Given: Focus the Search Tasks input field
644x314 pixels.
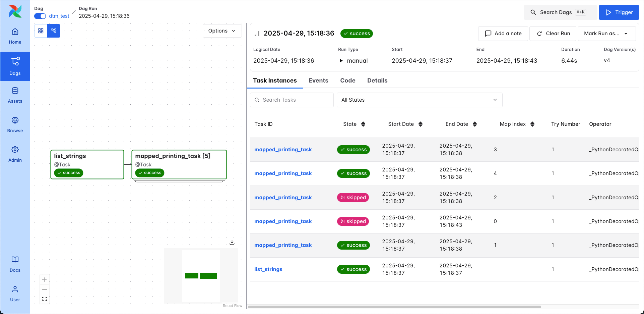Looking at the screenshot, I should pos(295,100).
